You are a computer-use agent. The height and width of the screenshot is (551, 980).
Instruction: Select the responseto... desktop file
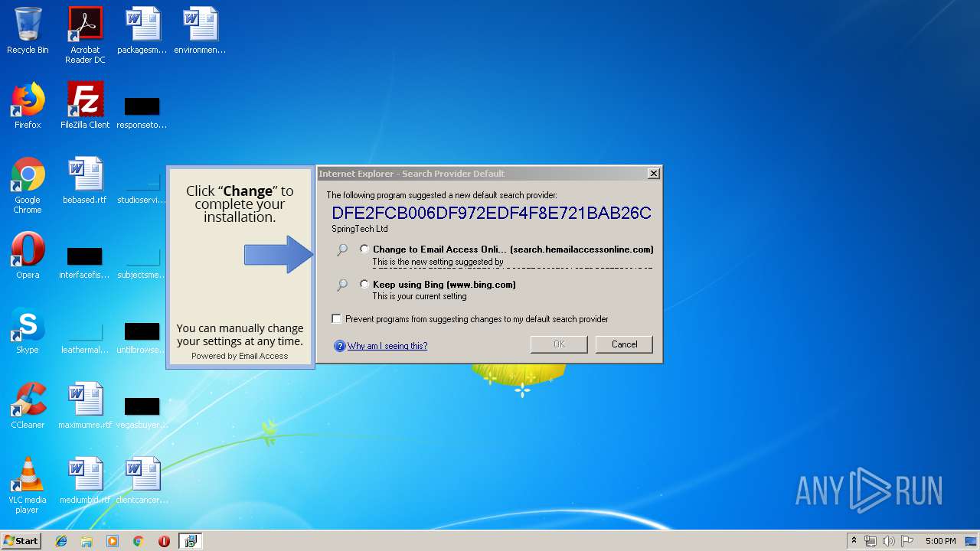[x=142, y=113]
